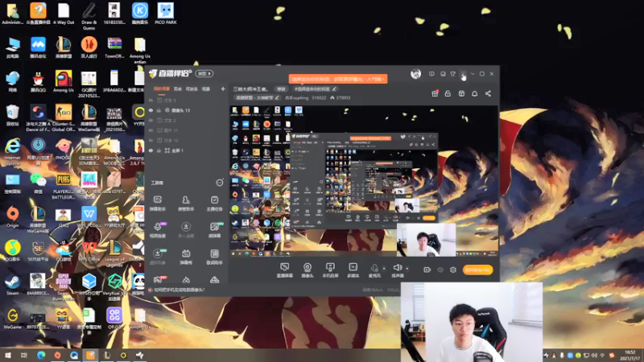Open mode switch pill next to the logo
This screenshot has height=362, width=644.
(x=204, y=74)
